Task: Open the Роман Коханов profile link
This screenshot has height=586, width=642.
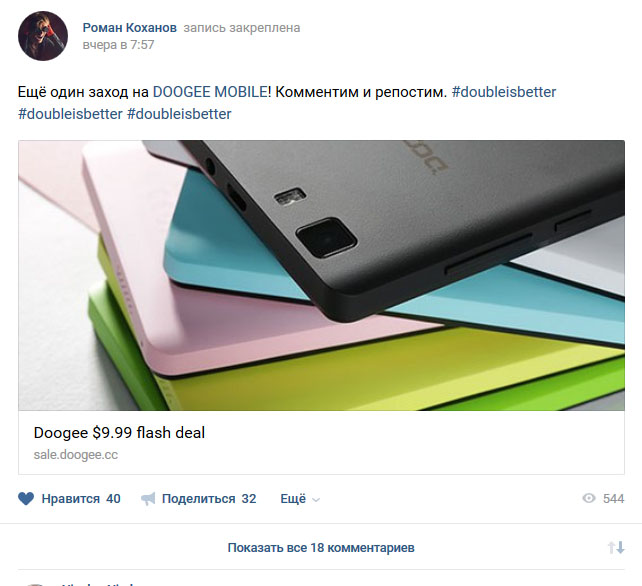Action: coord(130,27)
